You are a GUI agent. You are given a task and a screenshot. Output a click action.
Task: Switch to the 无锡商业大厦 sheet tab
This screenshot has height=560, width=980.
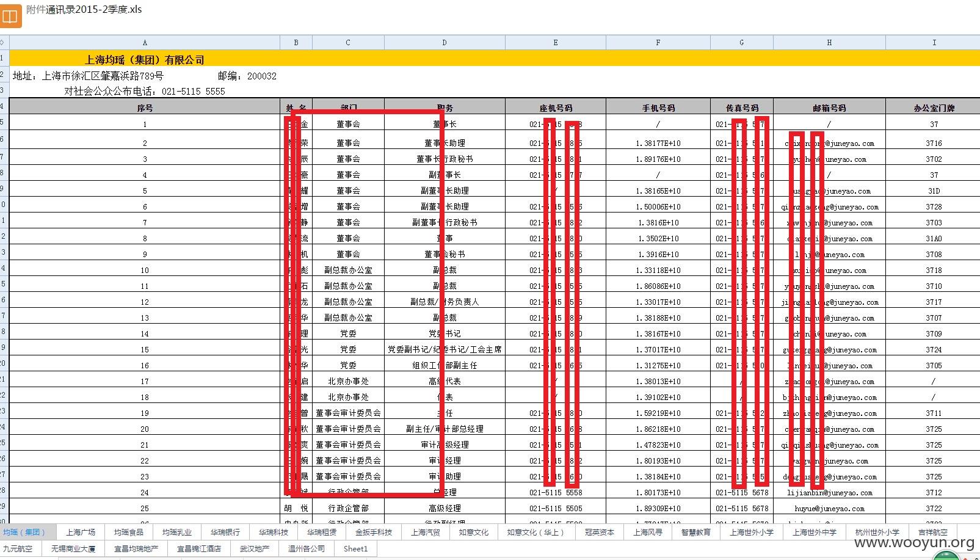[73, 548]
